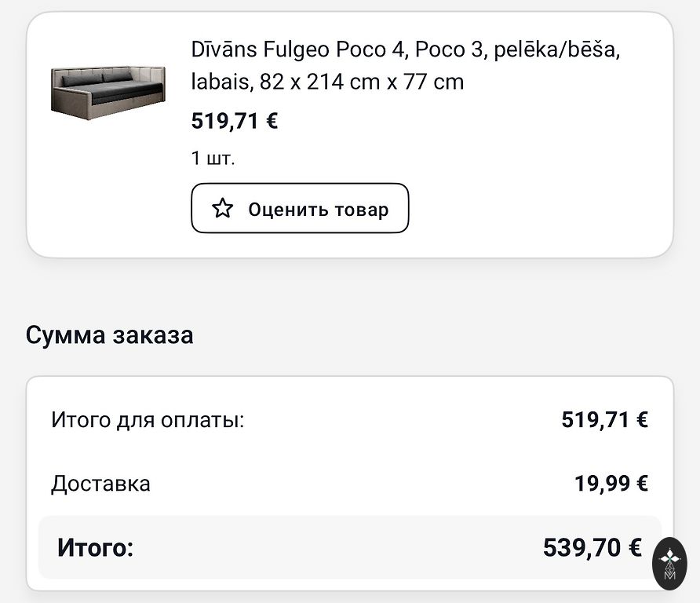Tap the dark floating round icon

[x=669, y=561]
